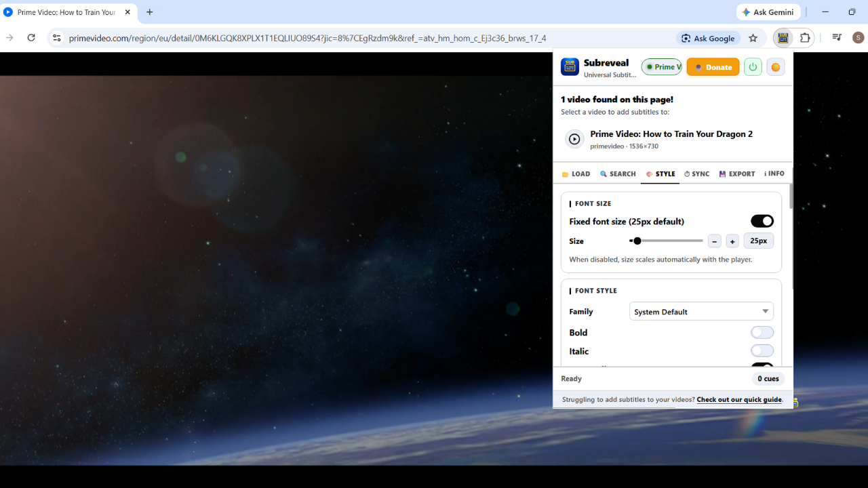Open the Subreveal extension icon in toolbar
The width and height of the screenshot is (868, 488).
(783, 38)
